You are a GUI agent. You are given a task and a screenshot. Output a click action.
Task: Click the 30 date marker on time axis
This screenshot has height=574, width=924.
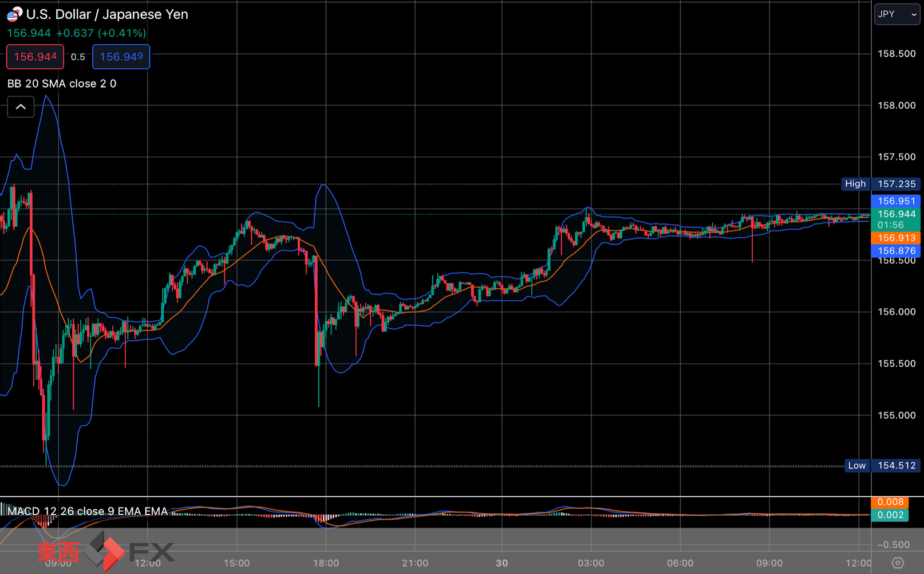click(502, 563)
